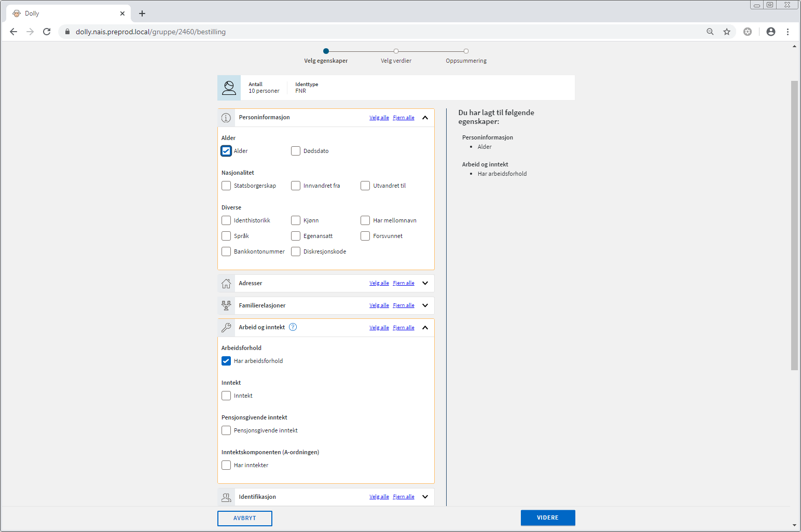This screenshot has height=532, width=801.
Task: Click Fjern alle in Arbeid og inntekt
Action: coord(404,328)
